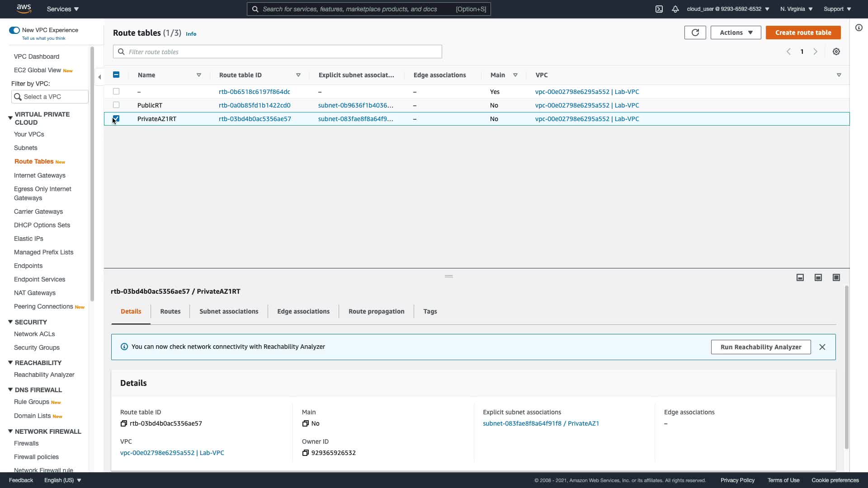This screenshot has width=868, height=488.
Task: Focus the Filter route tables field
Action: tap(277, 52)
